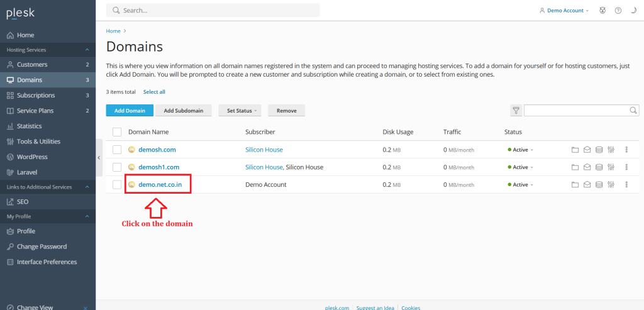Open Change Password in the sidebar
Screen dimensions: 644x310
(x=48, y=246)
